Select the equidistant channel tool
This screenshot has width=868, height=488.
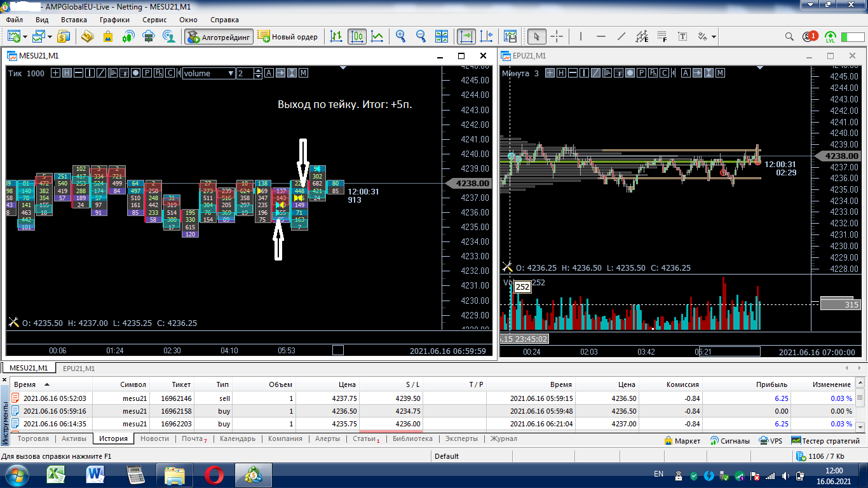[x=642, y=36]
